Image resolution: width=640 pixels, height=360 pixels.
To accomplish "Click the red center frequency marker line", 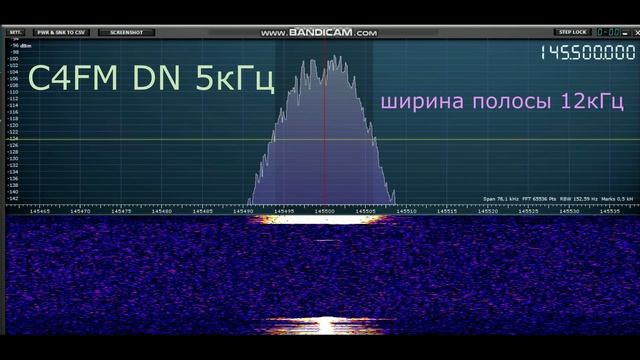I will (325, 122).
